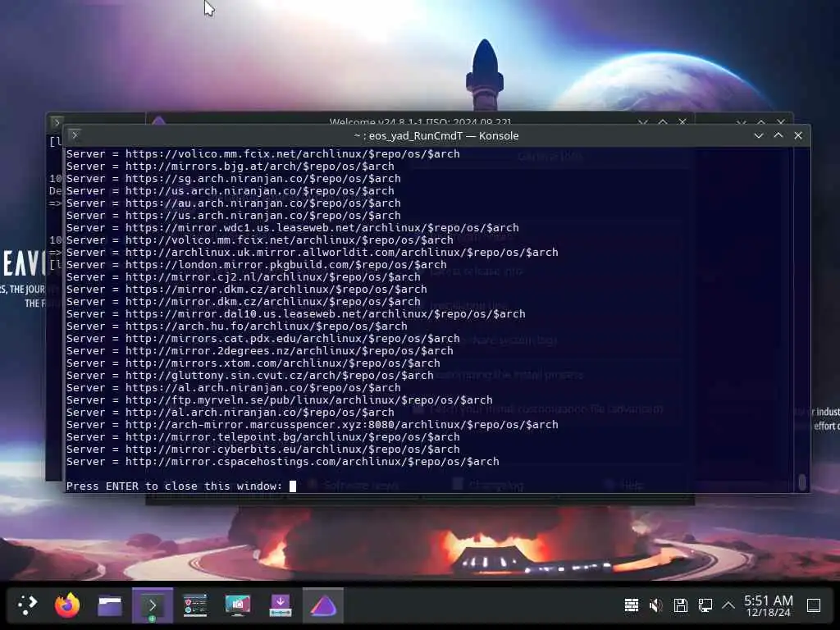Screen dimensions: 840x630
Task: Select the mirrors.cat.pdx.edu server line
Action: 263,339
